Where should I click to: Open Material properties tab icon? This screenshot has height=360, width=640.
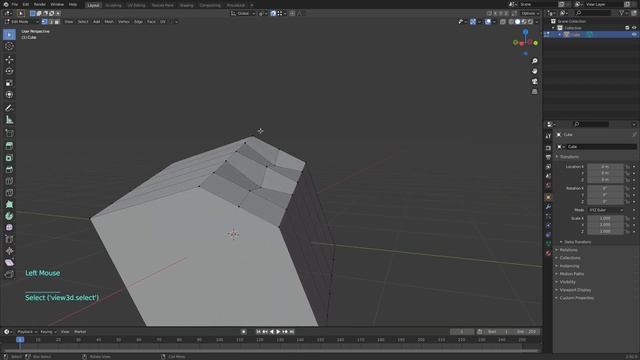[548, 253]
